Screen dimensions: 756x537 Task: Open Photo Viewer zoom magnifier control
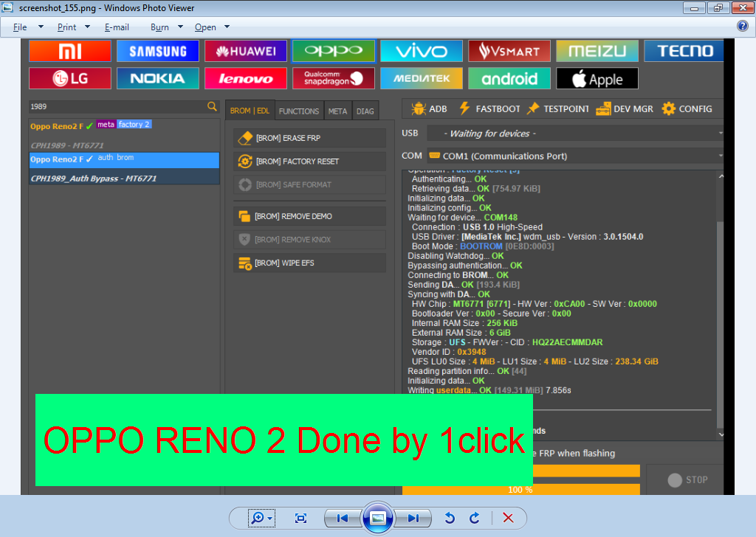click(261, 519)
